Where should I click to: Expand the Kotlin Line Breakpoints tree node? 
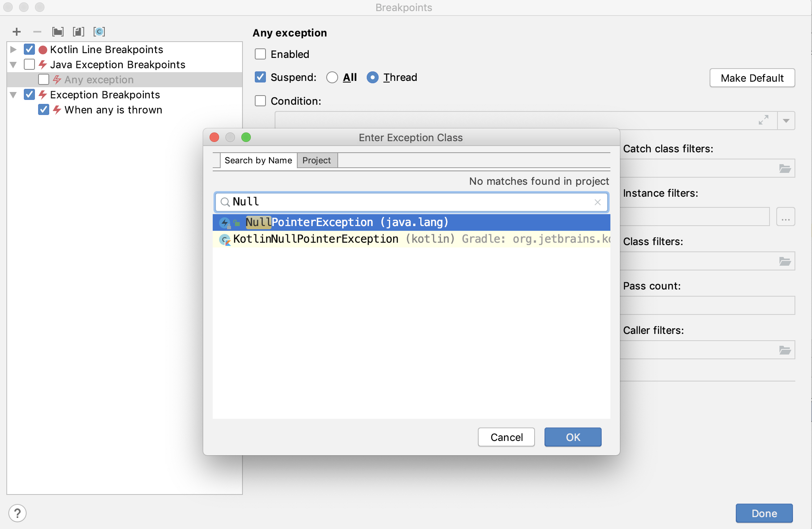click(13, 49)
